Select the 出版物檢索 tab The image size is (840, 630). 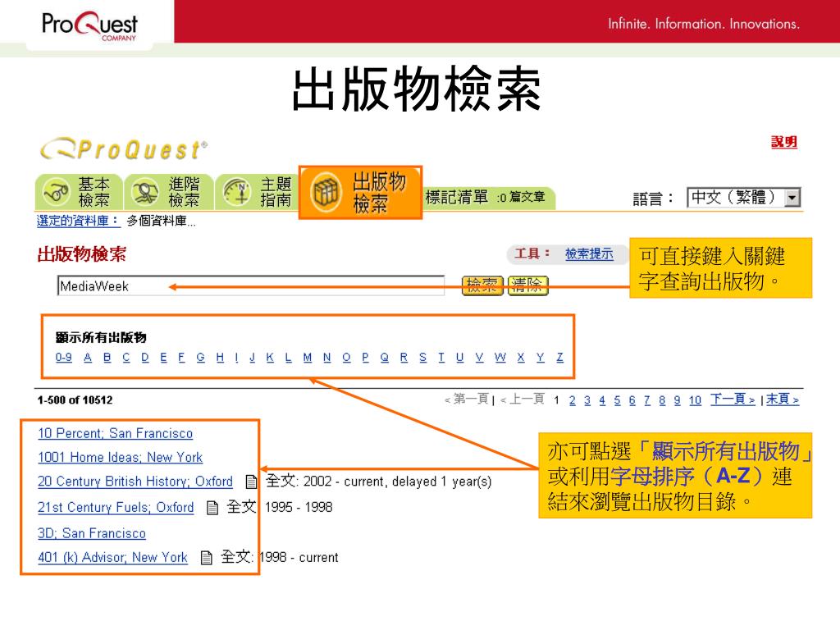(x=361, y=192)
